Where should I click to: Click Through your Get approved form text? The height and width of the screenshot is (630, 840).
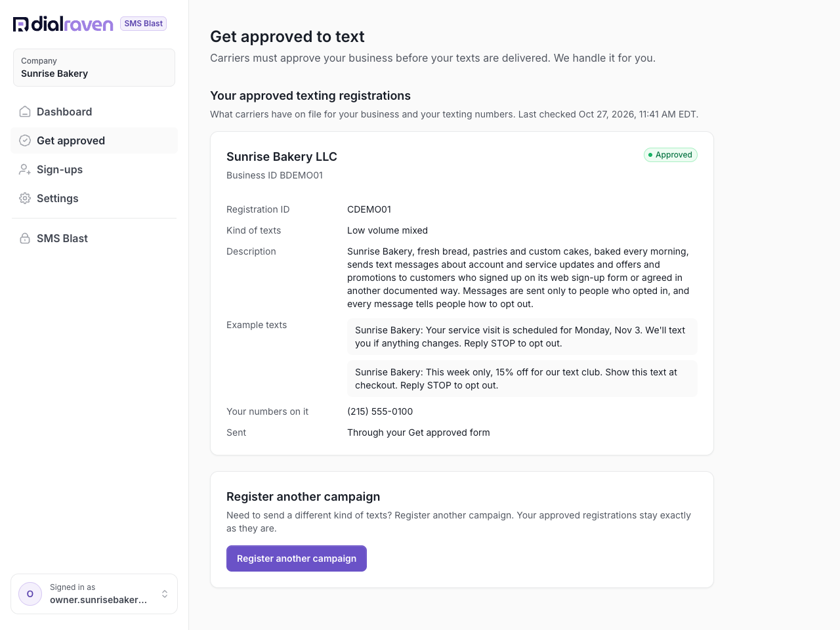[419, 432]
